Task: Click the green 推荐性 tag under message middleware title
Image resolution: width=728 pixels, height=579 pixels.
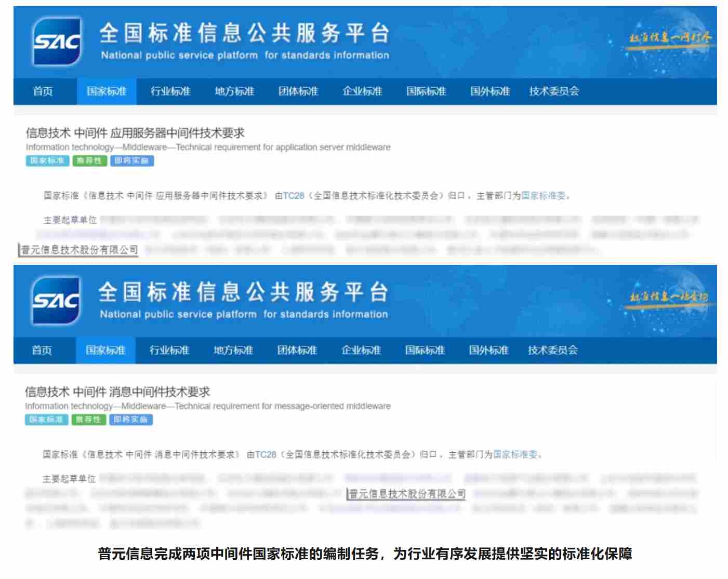Action: click(x=88, y=420)
